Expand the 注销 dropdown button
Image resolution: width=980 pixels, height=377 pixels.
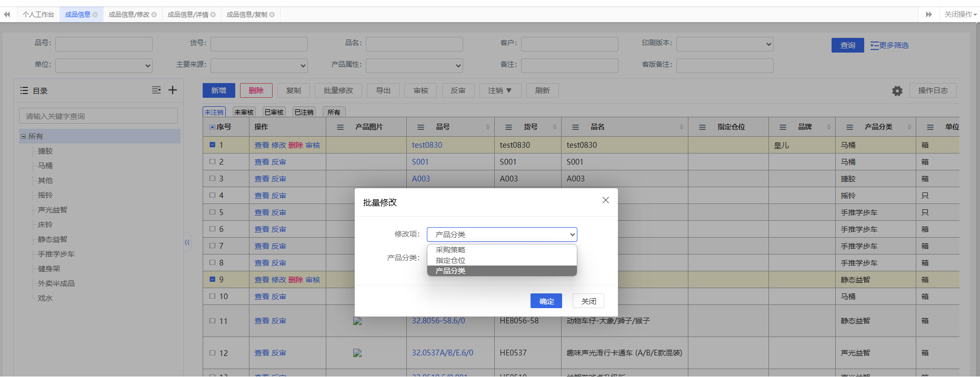pos(500,90)
